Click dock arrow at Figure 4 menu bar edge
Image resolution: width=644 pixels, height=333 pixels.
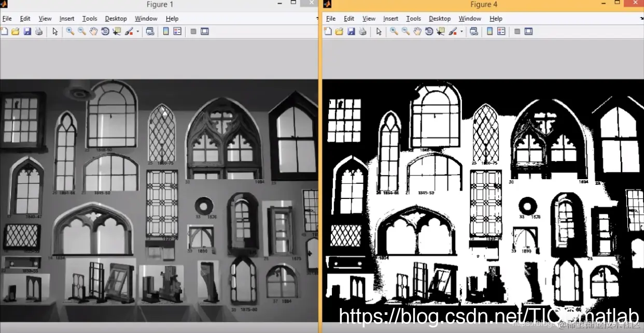pos(642,19)
